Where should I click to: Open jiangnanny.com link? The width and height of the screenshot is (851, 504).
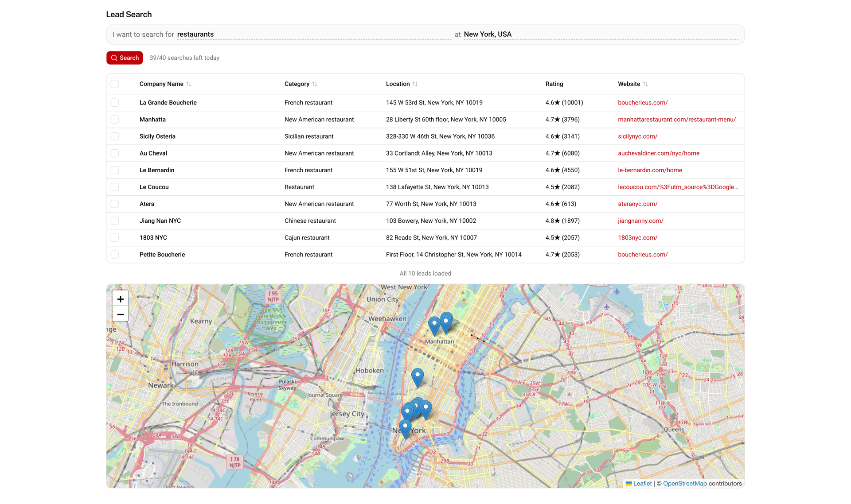(x=640, y=221)
